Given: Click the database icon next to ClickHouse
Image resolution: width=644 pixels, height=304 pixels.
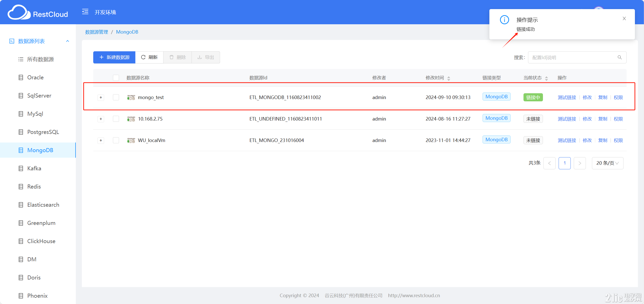Looking at the screenshot, I should [x=21, y=241].
